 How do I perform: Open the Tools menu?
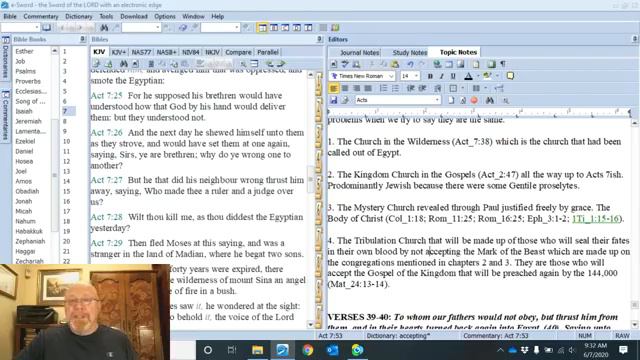[106, 16]
